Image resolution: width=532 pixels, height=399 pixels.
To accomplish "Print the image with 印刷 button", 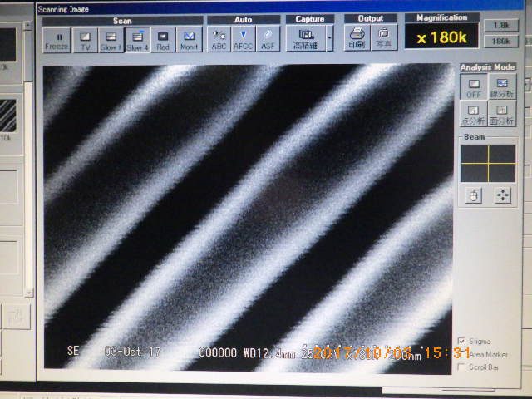I will pos(357,38).
